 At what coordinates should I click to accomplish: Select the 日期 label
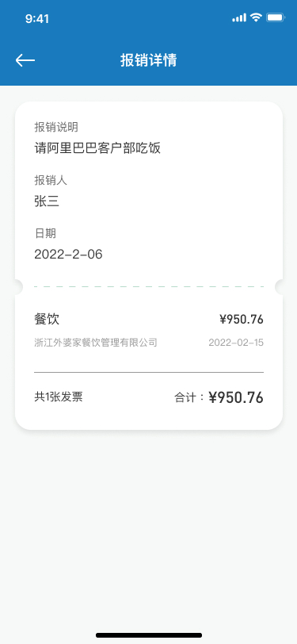(x=45, y=234)
